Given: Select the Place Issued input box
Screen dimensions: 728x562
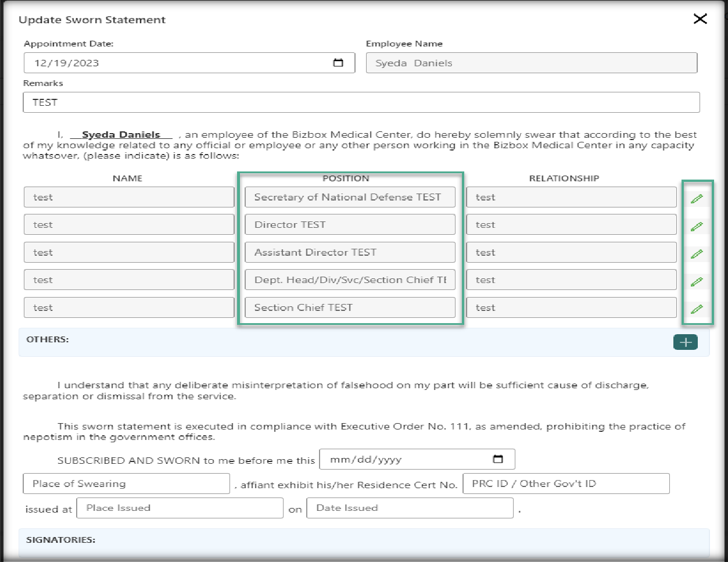Looking at the screenshot, I should tap(182, 508).
